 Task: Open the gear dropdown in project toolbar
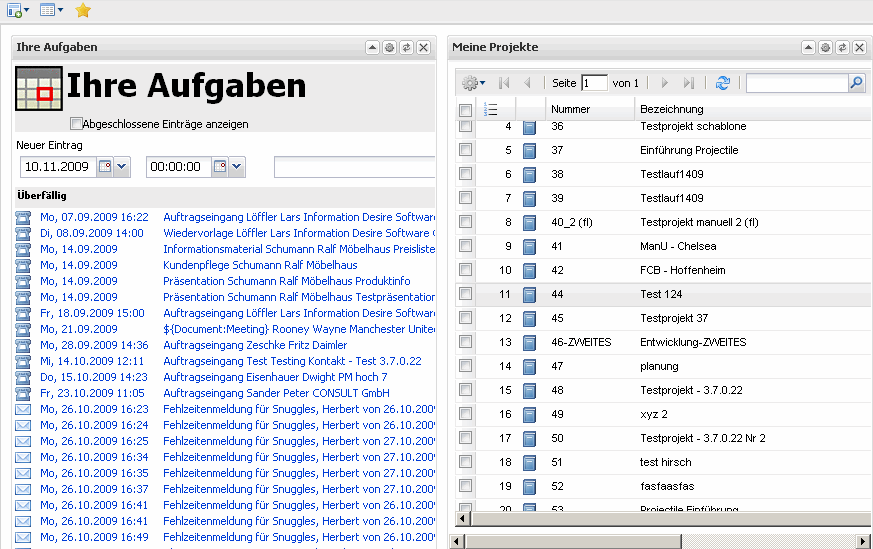(473, 83)
